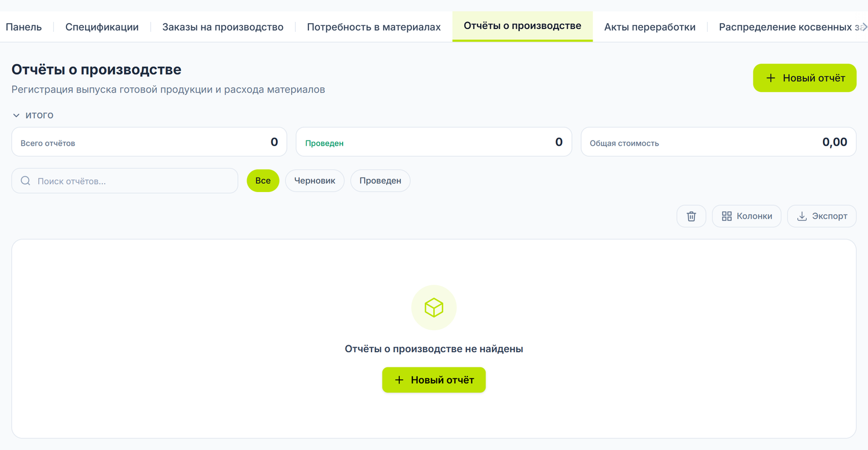Click the top-right Новый отчёт button
The width and height of the screenshot is (868, 450).
pyautogui.click(x=804, y=78)
